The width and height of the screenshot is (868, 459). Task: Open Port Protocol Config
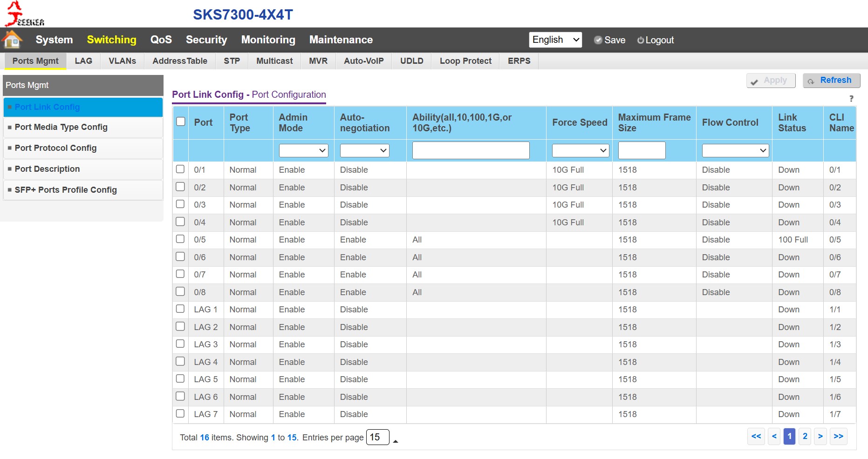click(x=83, y=148)
